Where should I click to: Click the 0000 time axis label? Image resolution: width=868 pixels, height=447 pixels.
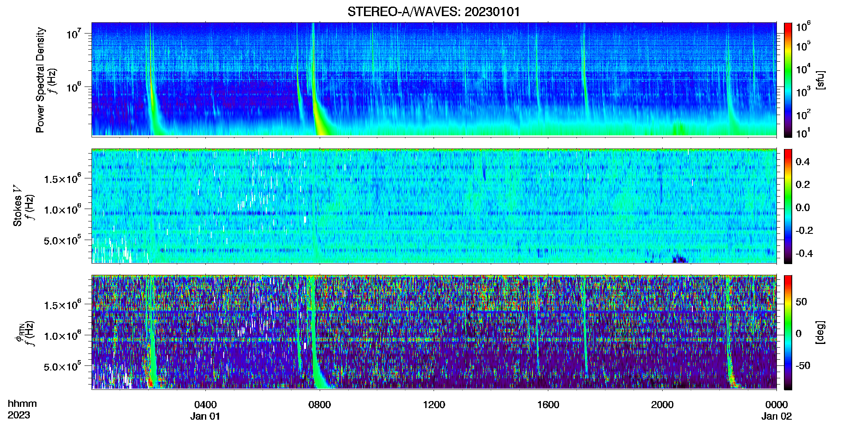tap(776, 405)
